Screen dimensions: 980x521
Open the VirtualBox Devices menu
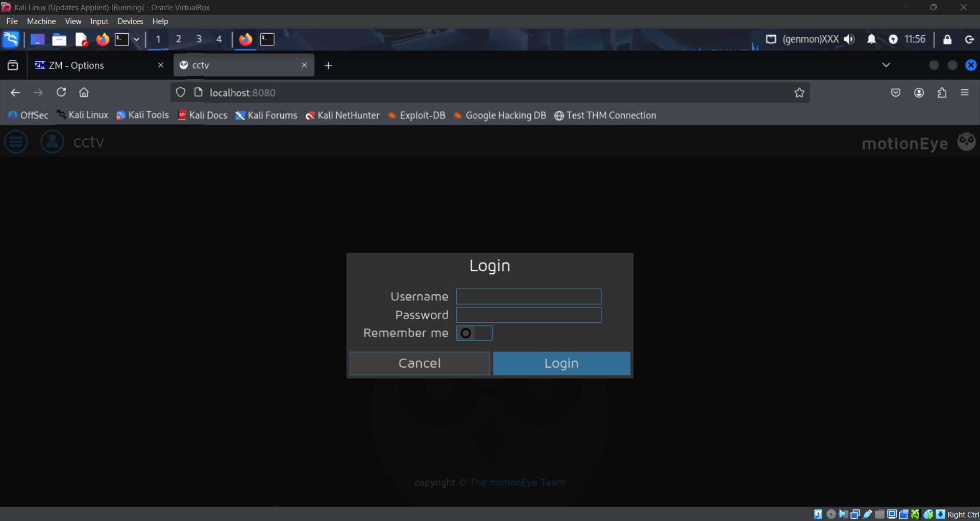(130, 21)
